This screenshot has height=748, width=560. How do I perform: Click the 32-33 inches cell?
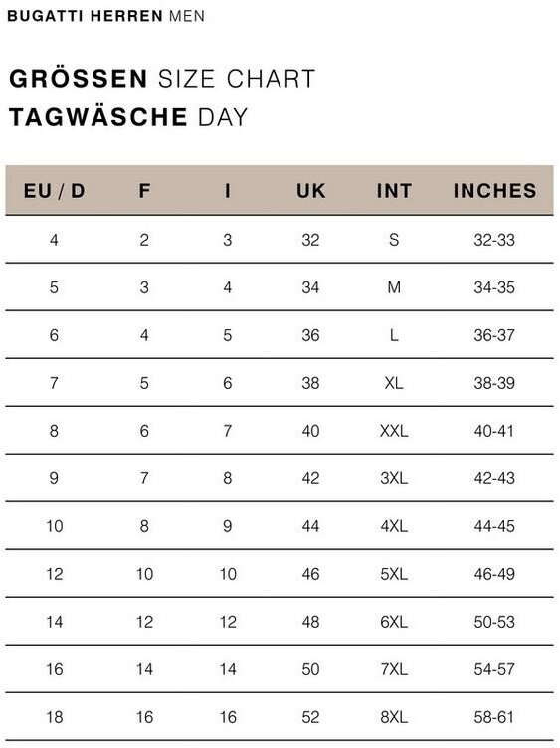494,240
